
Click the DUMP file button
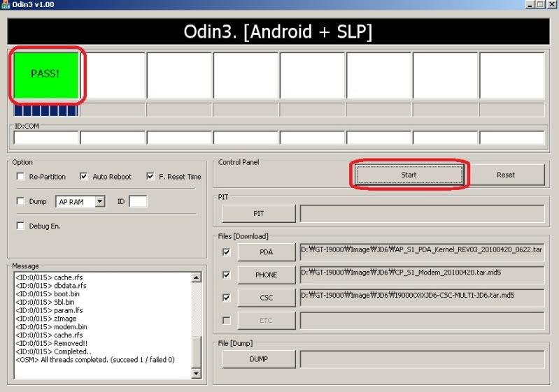point(259,359)
